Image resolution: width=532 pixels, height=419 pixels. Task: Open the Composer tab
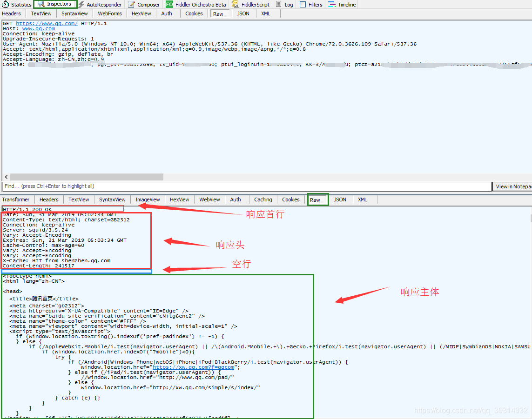(148, 5)
